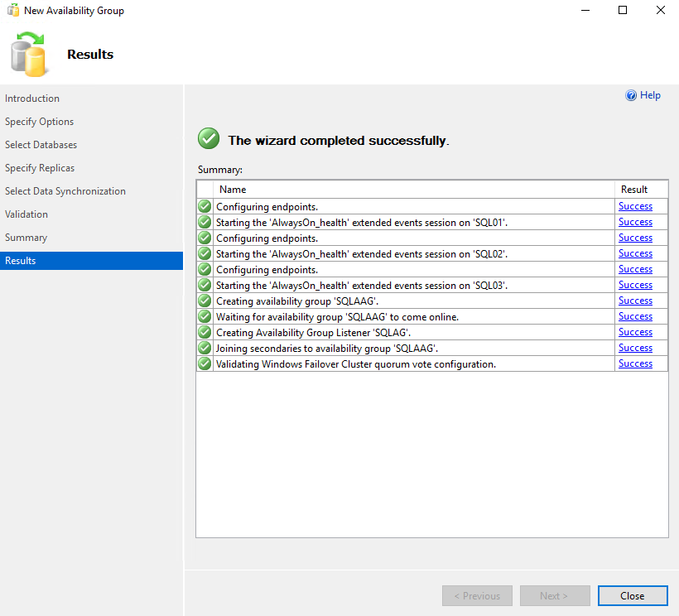
Task: Go to the Validation step
Action: pyautogui.click(x=26, y=214)
